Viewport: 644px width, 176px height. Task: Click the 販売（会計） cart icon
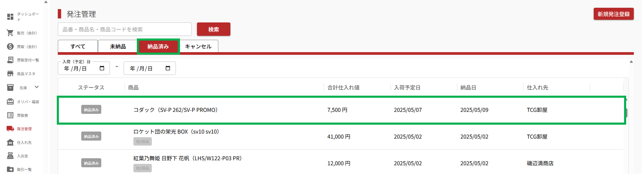(x=10, y=33)
